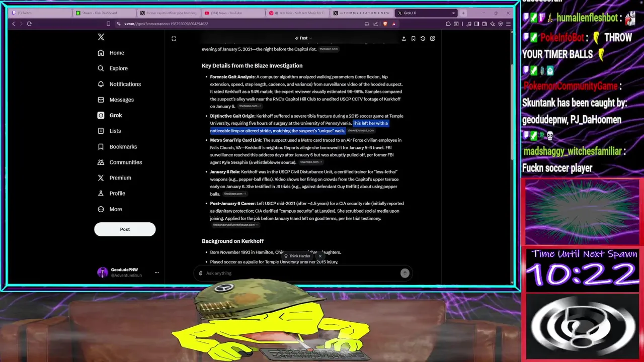Open the Home page from sidebar
Image resolution: width=644 pixels, height=362 pixels.
pyautogui.click(x=111, y=53)
